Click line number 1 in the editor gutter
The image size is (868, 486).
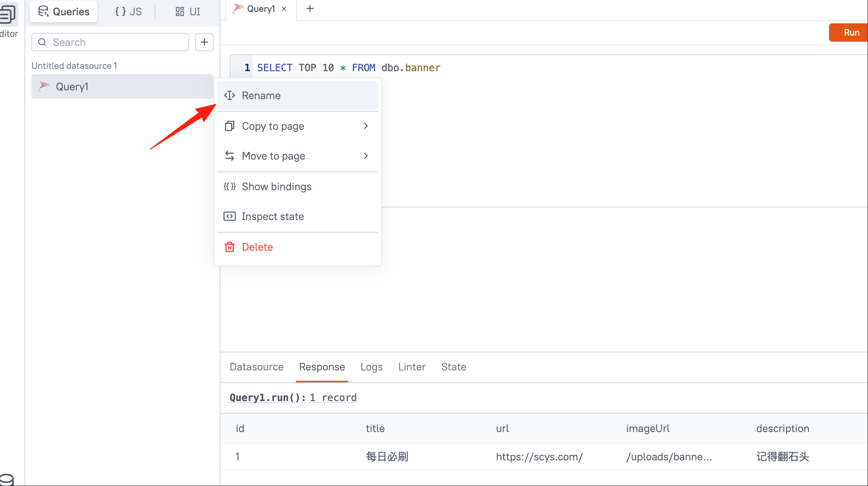(x=247, y=68)
